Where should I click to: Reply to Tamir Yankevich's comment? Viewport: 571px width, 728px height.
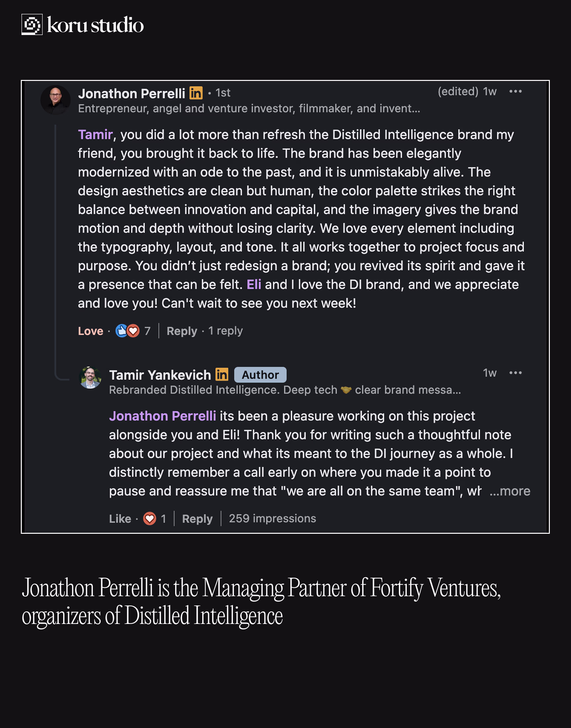pyautogui.click(x=197, y=519)
